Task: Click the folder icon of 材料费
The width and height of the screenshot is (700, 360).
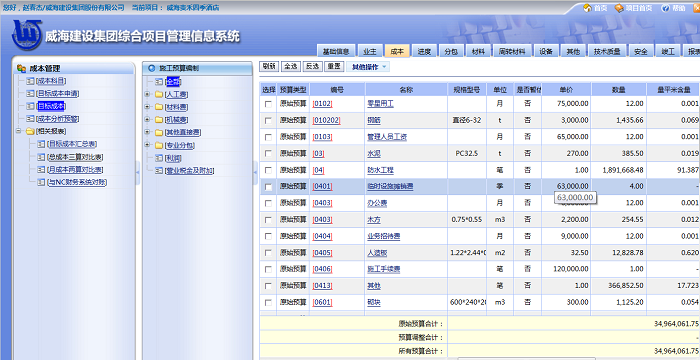Action: click(x=159, y=107)
